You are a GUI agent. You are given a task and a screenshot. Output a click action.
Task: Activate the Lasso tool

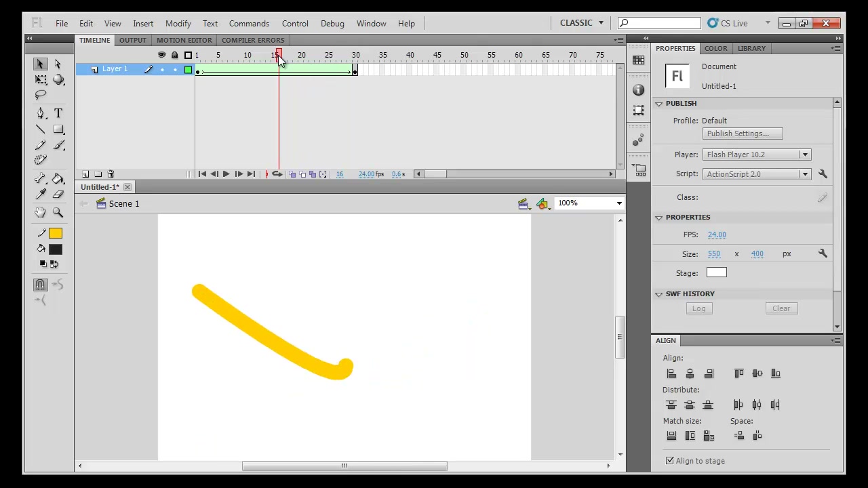[x=40, y=96]
